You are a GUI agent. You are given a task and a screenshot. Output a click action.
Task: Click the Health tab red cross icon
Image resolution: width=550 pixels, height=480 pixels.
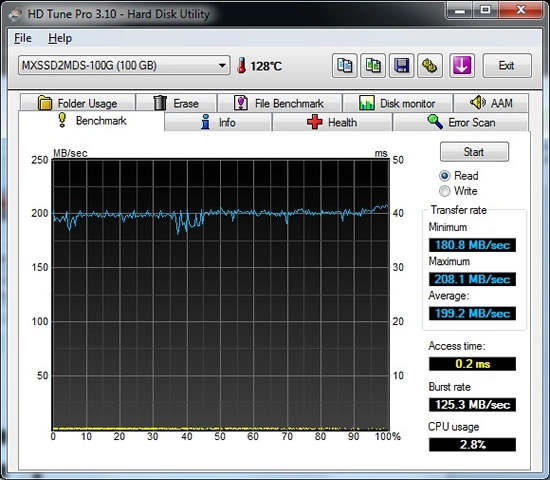point(314,122)
